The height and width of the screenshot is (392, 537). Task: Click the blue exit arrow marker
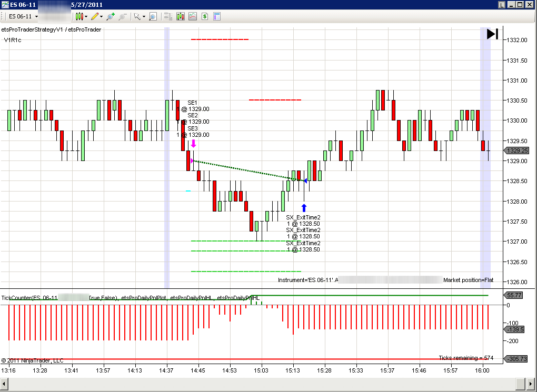coord(304,208)
